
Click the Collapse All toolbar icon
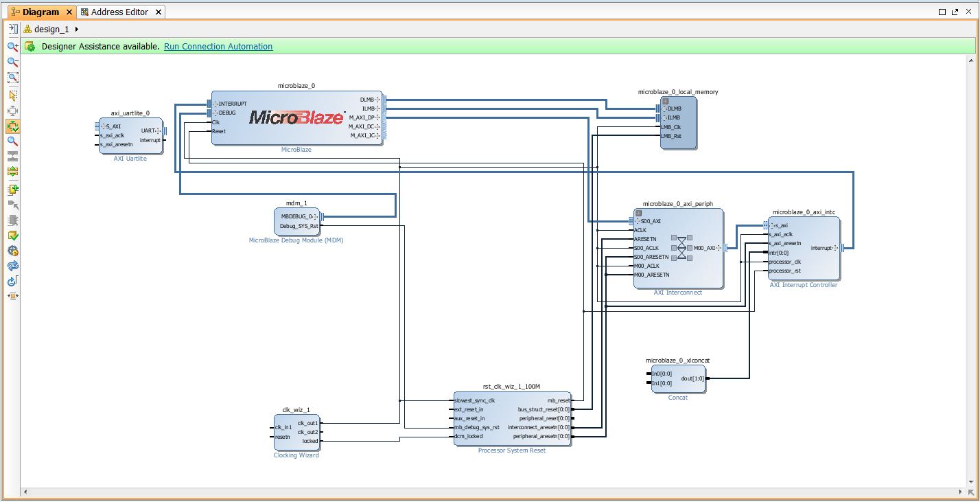pos(12,157)
